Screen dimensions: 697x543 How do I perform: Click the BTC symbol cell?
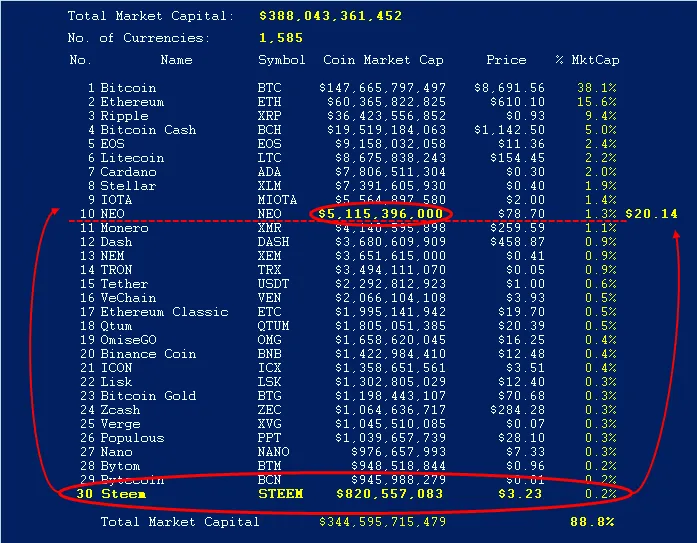pos(269,88)
